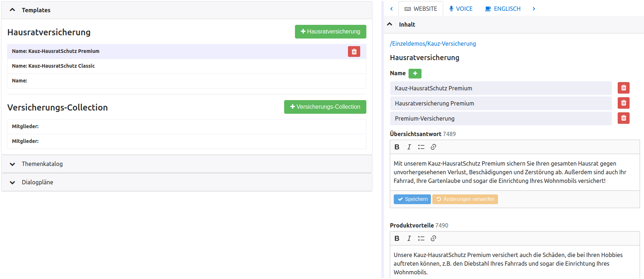
Task: Edit the Hausratversicherung Premium name field
Action: coord(501,103)
